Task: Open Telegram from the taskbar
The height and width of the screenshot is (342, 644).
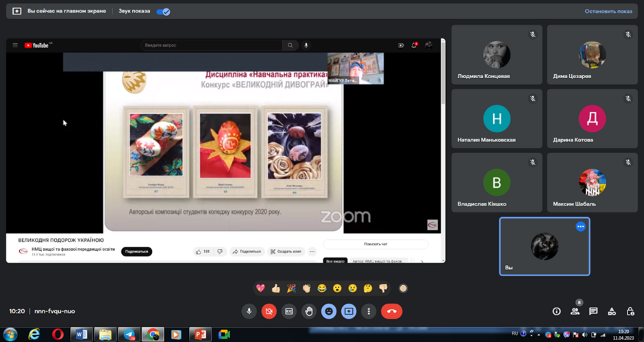Action: [129, 334]
